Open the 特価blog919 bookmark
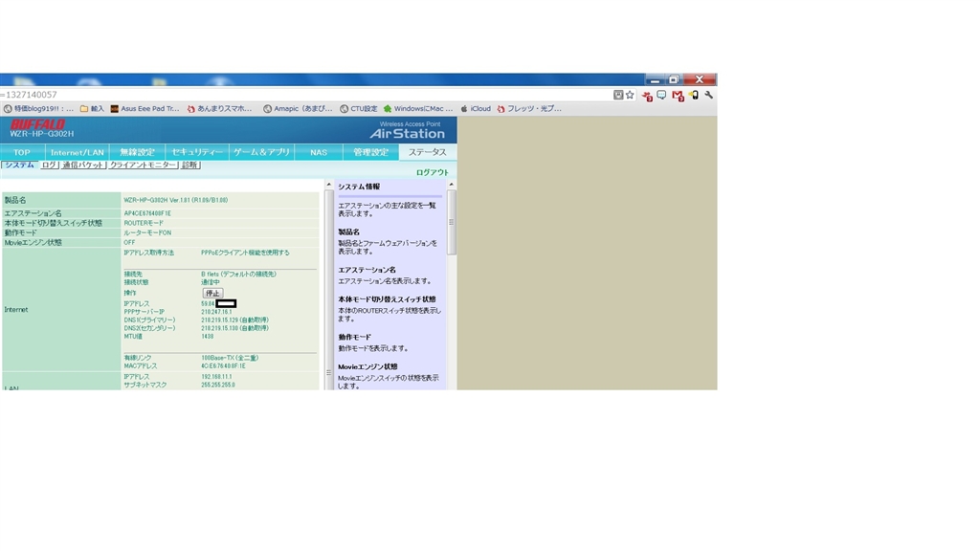This screenshot has width=980, height=551. [x=38, y=109]
